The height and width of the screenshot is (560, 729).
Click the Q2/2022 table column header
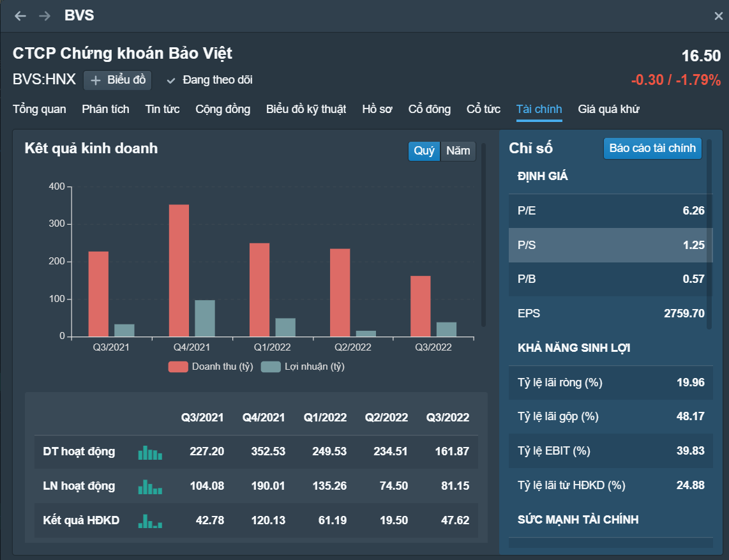click(386, 418)
